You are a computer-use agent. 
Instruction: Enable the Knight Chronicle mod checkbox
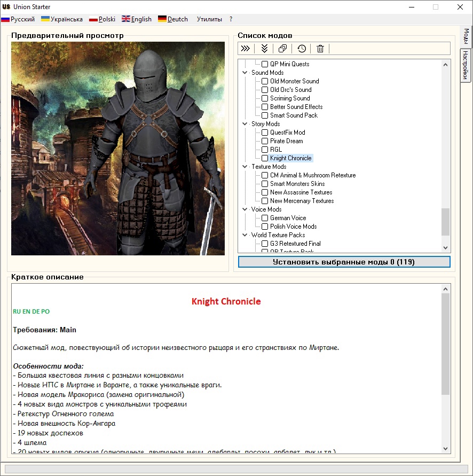[265, 158]
